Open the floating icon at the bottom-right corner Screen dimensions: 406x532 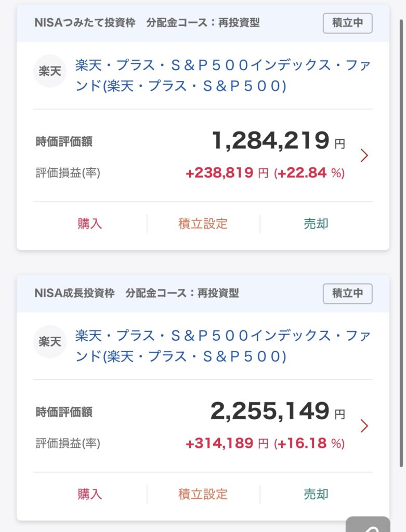tap(369, 525)
